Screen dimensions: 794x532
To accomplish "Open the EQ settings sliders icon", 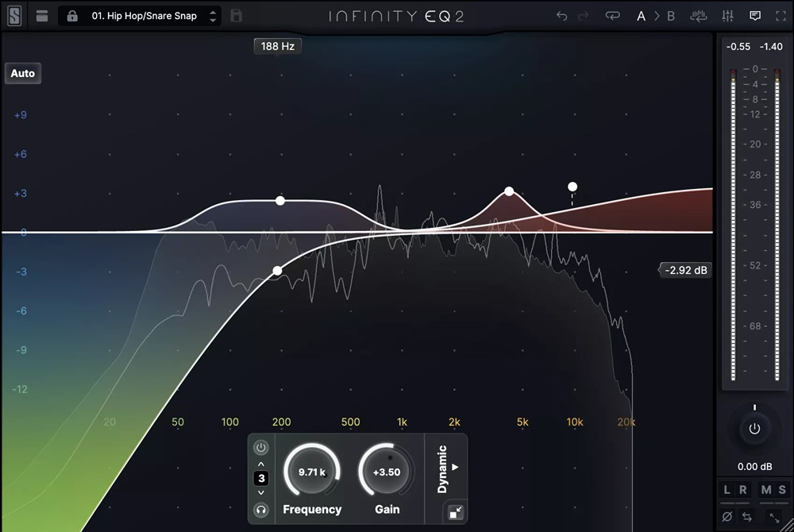I will pos(728,15).
